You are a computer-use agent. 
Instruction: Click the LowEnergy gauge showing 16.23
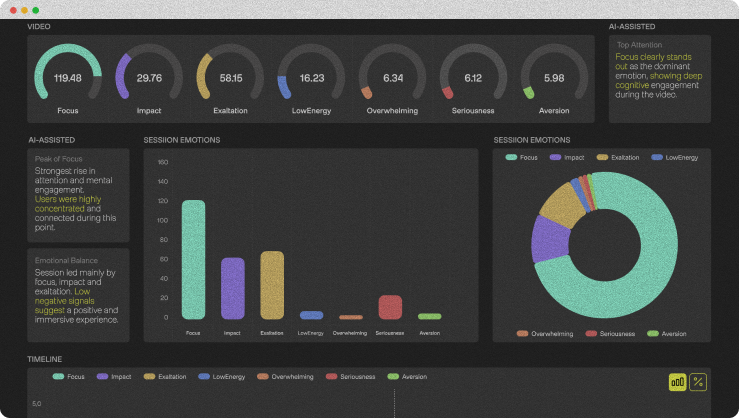[311, 78]
